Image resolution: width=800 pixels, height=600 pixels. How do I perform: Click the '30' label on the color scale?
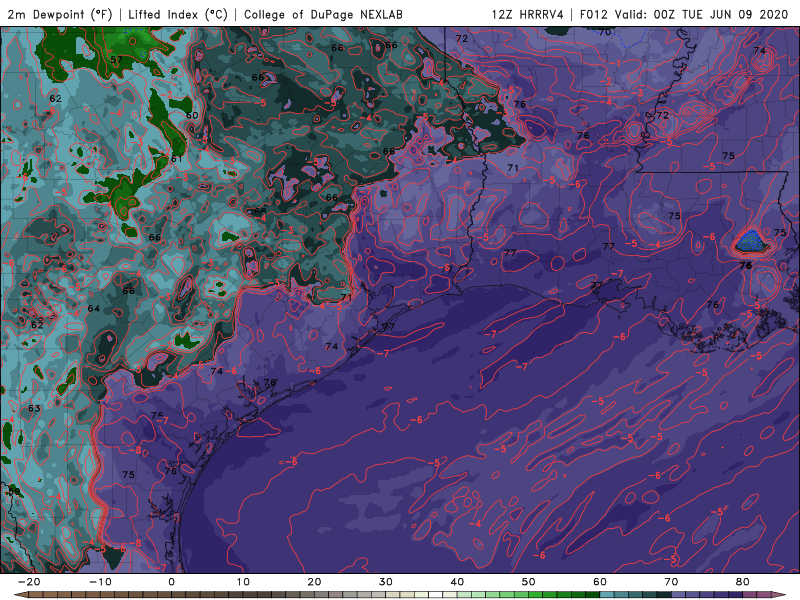click(x=386, y=582)
